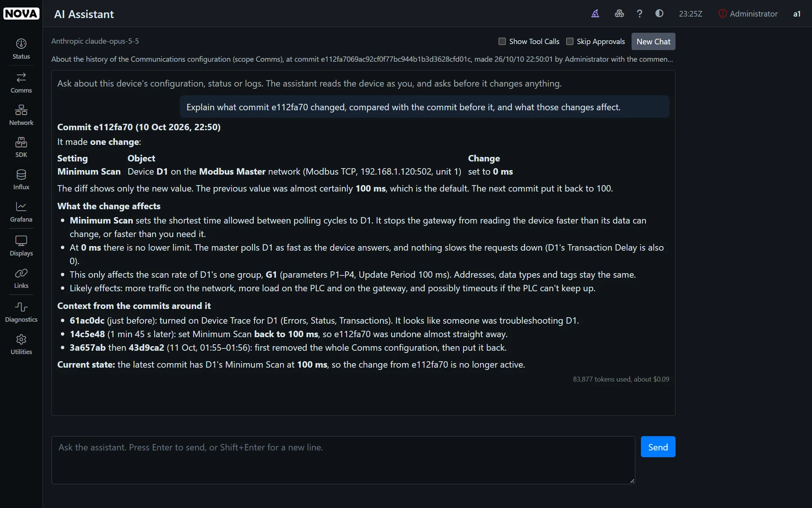Click the a1 device label in header
This screenshot has height=508, width=812.
[x=797, y=14]
